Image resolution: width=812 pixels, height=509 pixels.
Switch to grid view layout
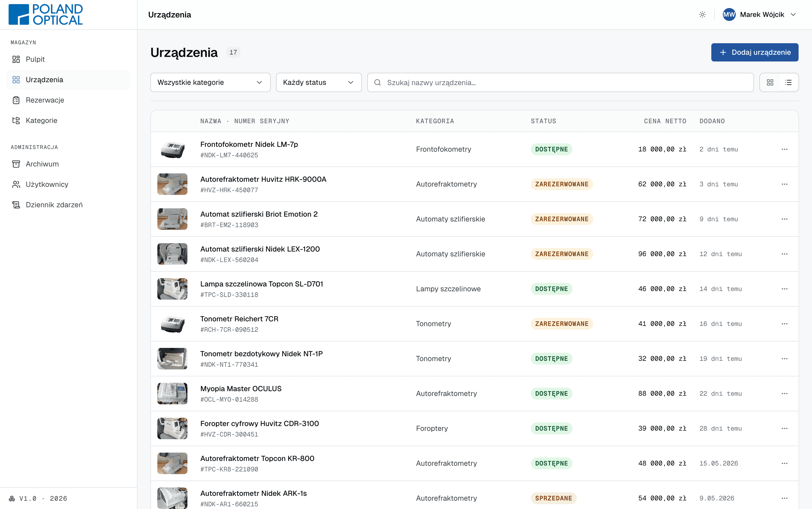(770, 82)
